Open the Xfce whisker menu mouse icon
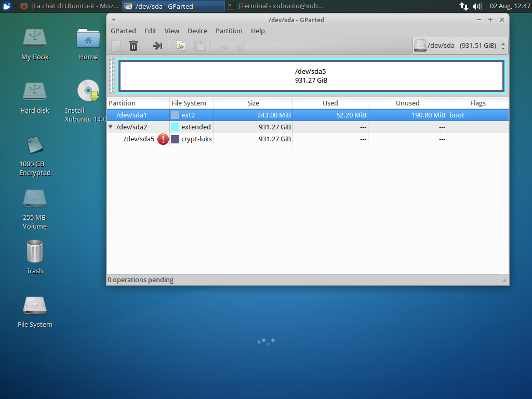This screenshot has width=532, height=399. 6,6
